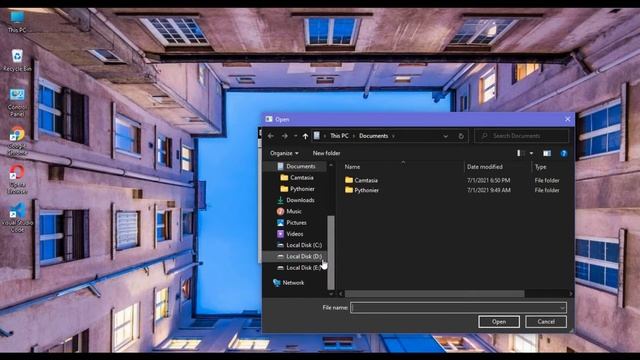Click file list scroll right arrow

[570, 293]
